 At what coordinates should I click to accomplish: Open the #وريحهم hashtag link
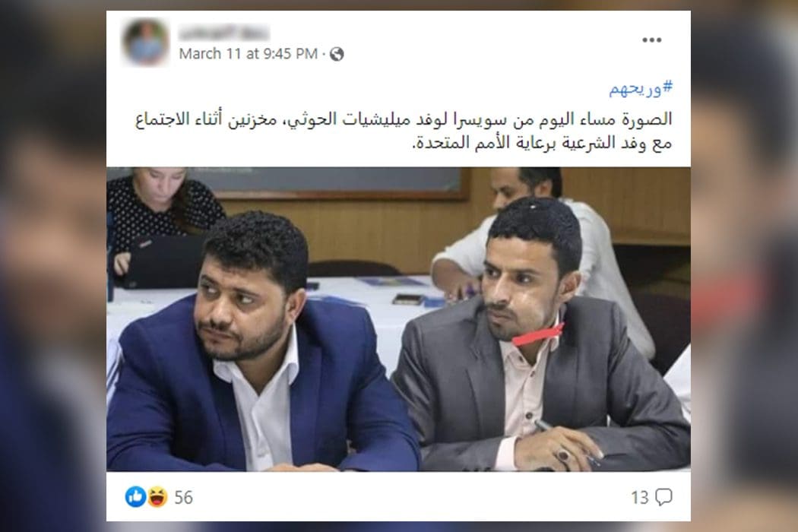point(641,89)
